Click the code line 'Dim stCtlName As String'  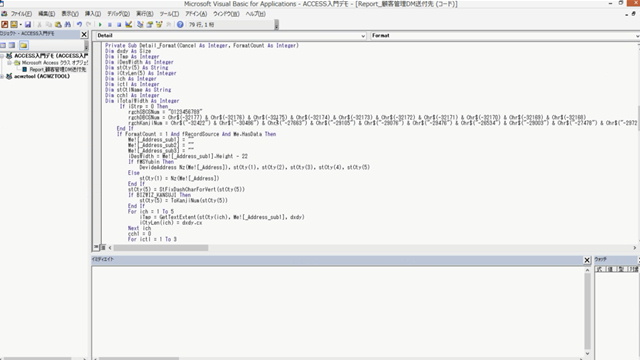click(138, 90)
